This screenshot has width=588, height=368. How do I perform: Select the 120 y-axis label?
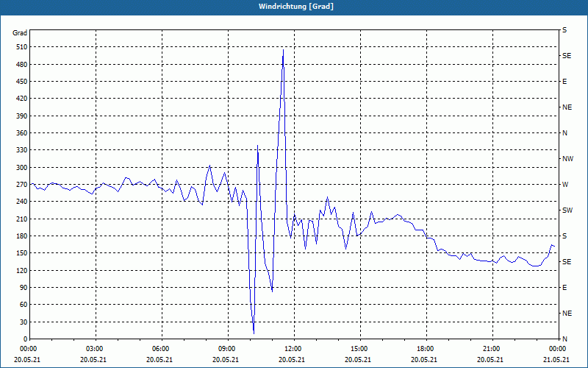[x=22, y=270]
